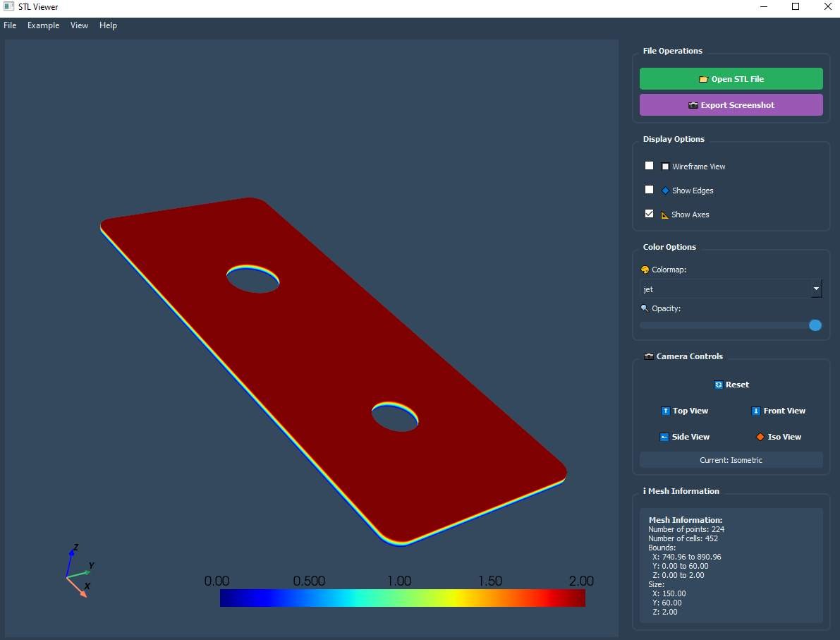
Task: Click the Top View arrow icon
Action: point(664,411)
